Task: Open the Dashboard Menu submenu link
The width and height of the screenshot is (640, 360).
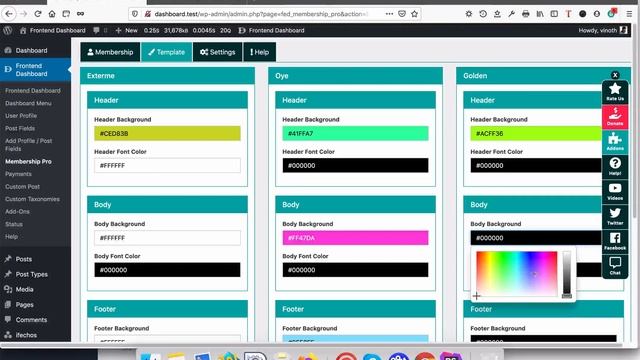Action: tap(28, 103)
